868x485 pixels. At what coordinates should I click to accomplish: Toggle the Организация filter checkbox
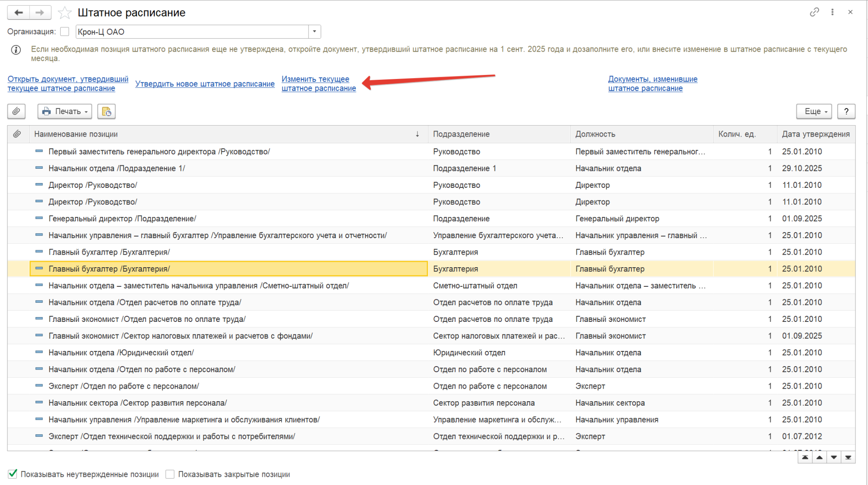pyautogui.click(x=65, y=32)
